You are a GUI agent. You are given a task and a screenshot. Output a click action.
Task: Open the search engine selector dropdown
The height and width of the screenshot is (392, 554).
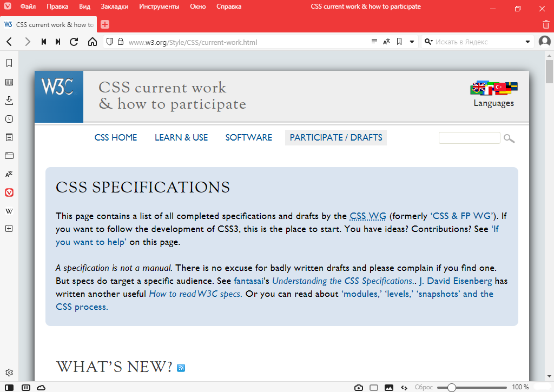point(428,42)
